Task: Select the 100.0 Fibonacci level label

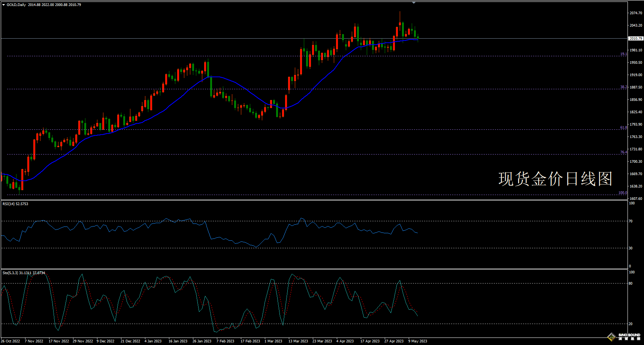Action: 622,193
